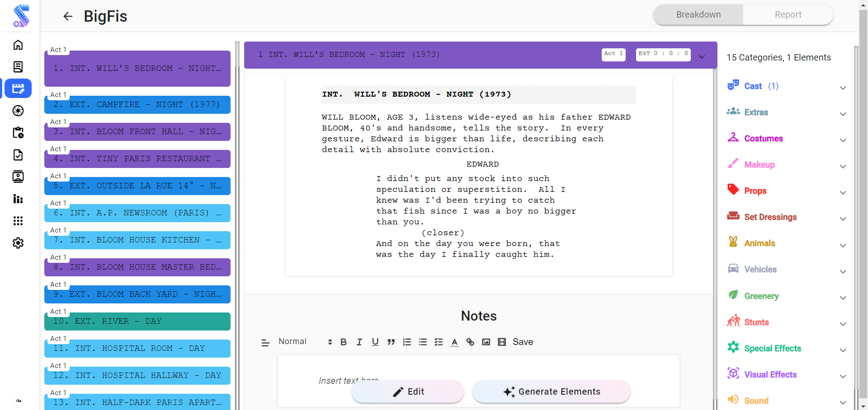Open the aperture/camera tool in sidebar
Viewport: 868px width, 410px height.
click(x=18, y=111)
